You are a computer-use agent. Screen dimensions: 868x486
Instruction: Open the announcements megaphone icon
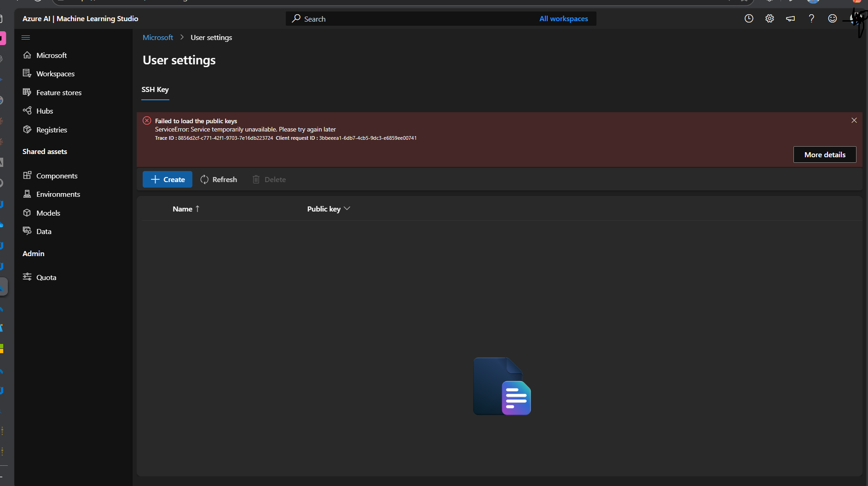790,18
